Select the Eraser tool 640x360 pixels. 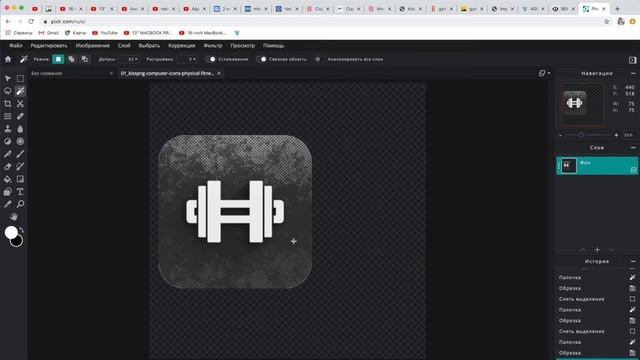(8, 167)
